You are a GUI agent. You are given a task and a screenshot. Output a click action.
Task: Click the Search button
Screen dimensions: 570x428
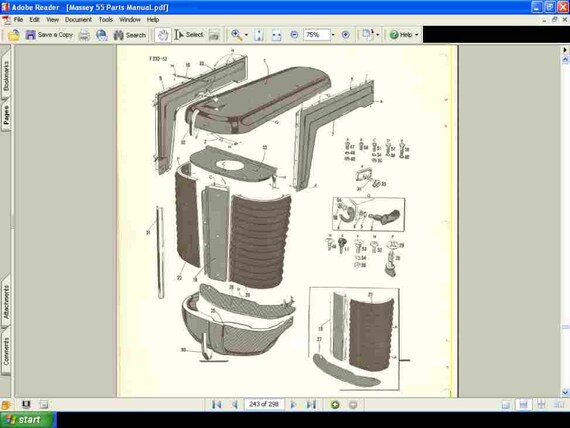click(x=129, y=35)
